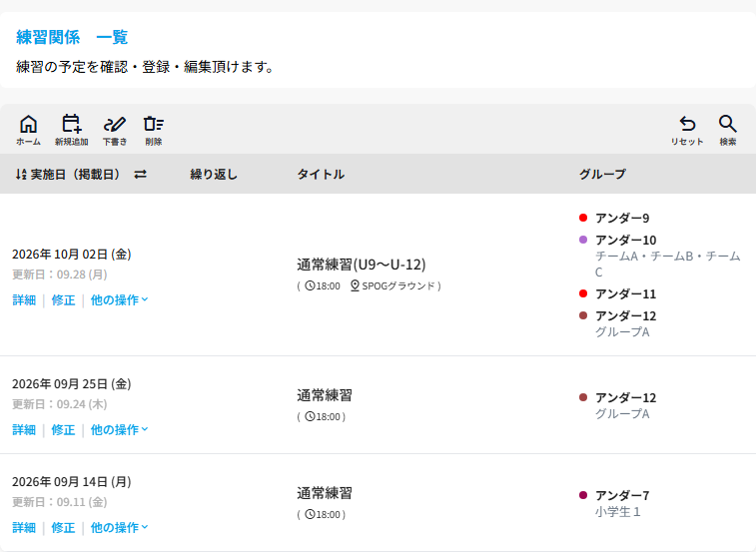Screen dimensions: 756x552
Task: Click the 削除 delete icon
Action: [x=154, y=130]
